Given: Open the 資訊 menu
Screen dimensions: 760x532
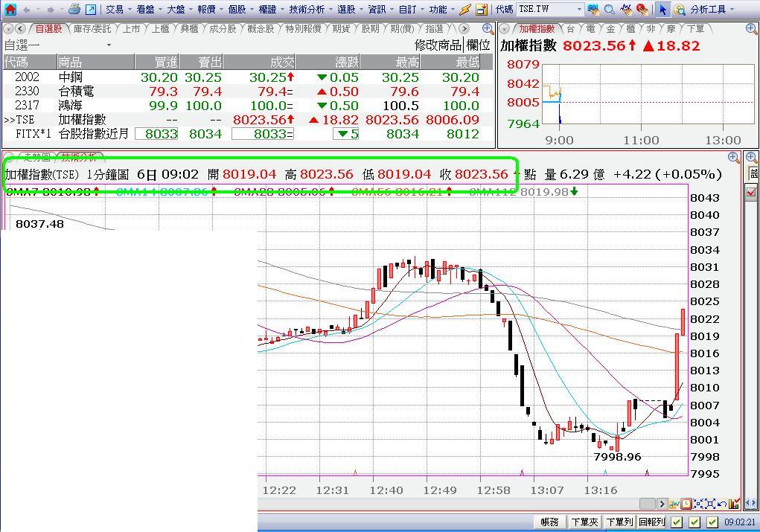Looking at the screenshot, I should point(380,9).
